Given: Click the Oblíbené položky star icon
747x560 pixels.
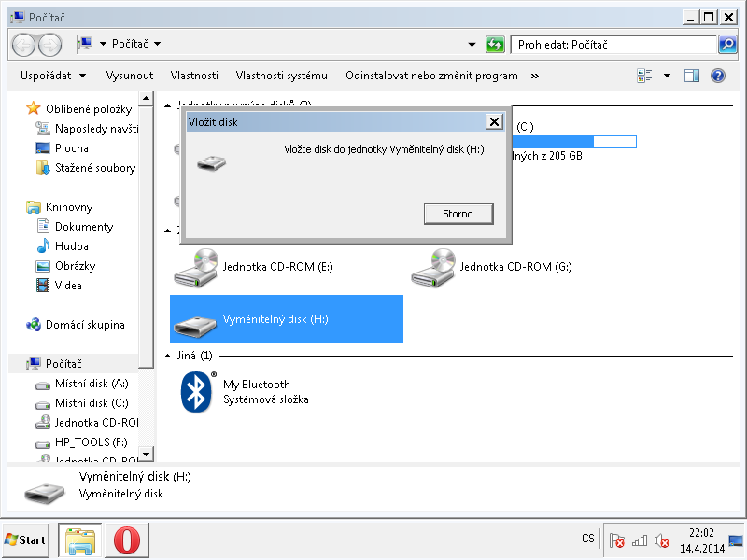Looking at the screenshot, I should 33,108.
